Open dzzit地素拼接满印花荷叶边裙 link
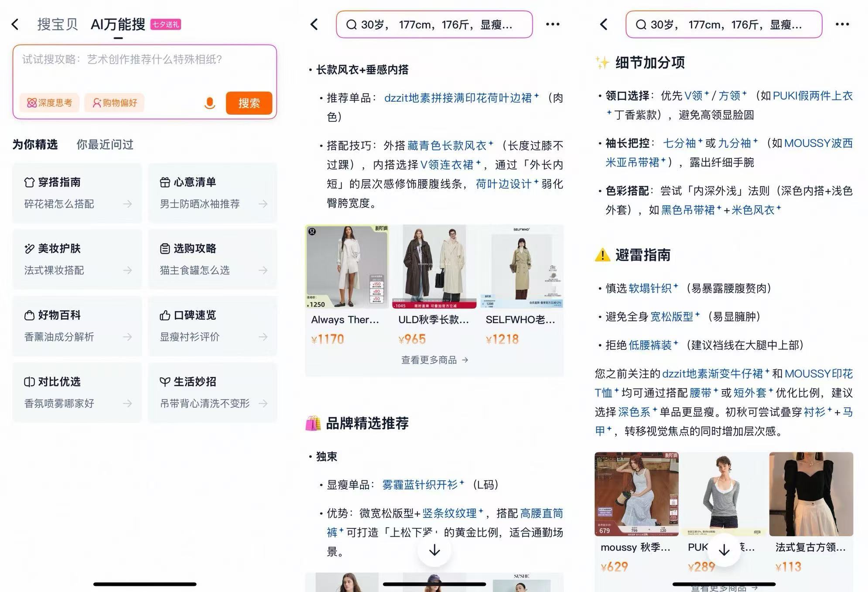Screen dimensions: 868x592 tap(458, 98)
